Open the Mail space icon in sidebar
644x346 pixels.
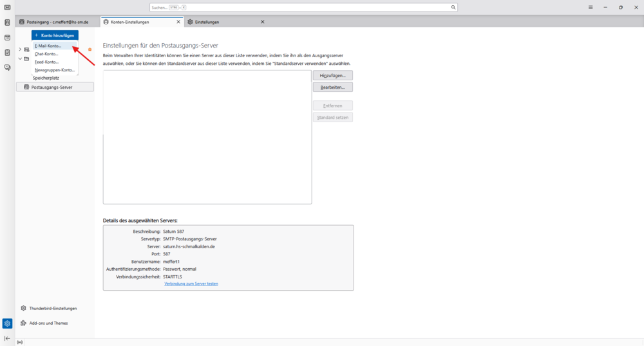[7, 7]
